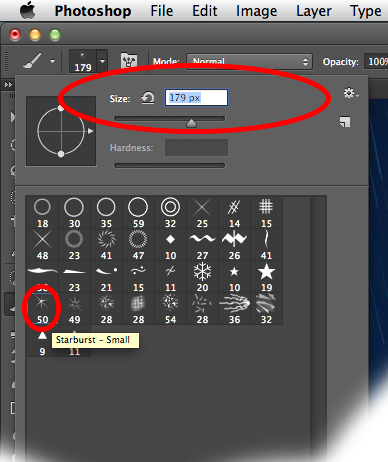This screenshot has height=462, width=388.
Task: Pick the curved line brush numbered 41
Action: coord(266,245)
